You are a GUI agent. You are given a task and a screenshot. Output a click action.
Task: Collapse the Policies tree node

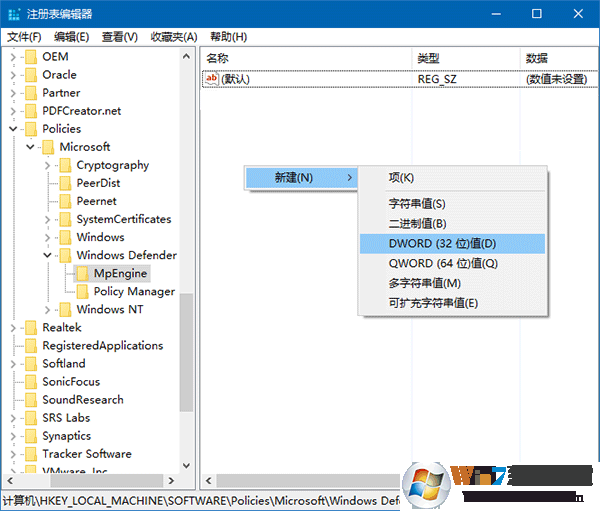(13, 129)
